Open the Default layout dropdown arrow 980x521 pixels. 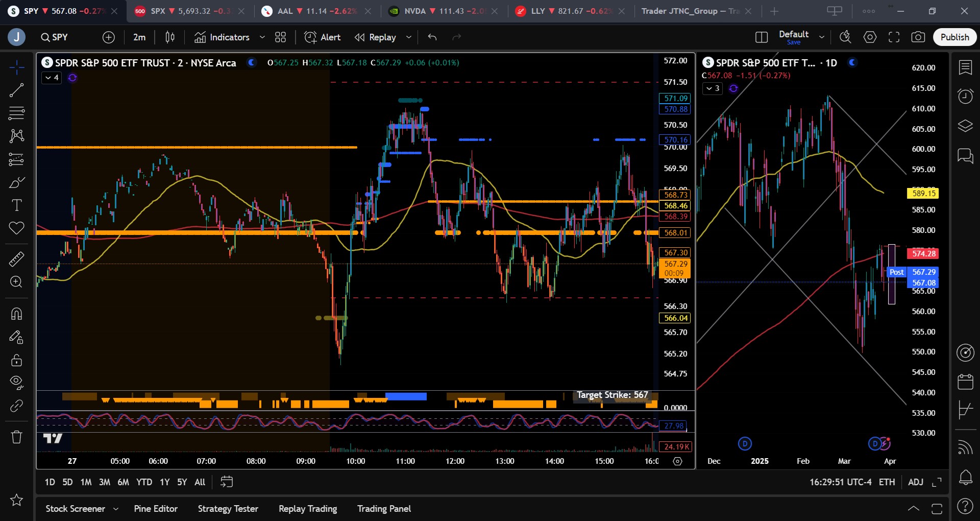822,37
